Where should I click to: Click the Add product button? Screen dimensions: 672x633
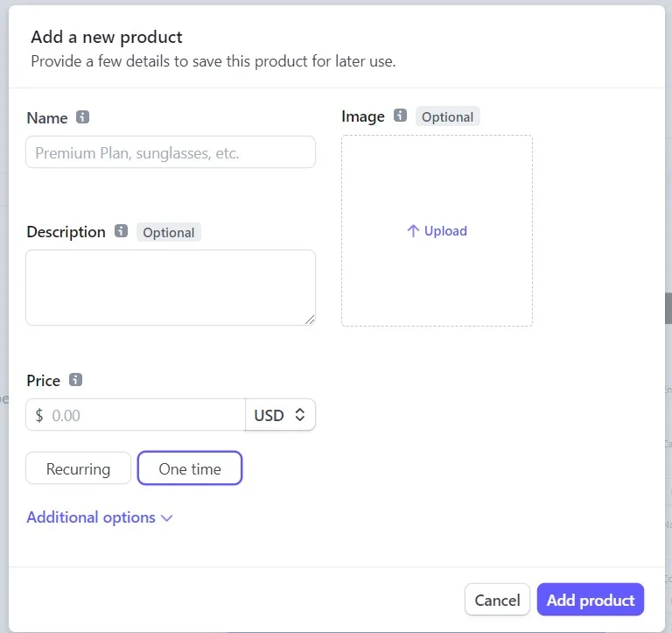point(590,600)
